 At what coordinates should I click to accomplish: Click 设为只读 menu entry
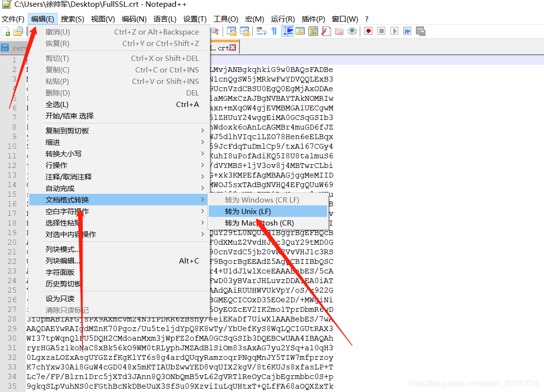point(119,299)
